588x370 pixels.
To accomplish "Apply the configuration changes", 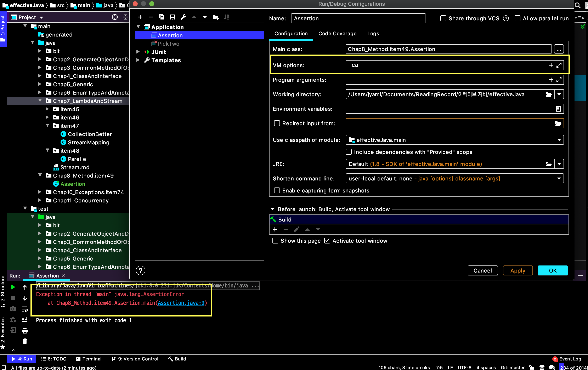I will point(518,270).
